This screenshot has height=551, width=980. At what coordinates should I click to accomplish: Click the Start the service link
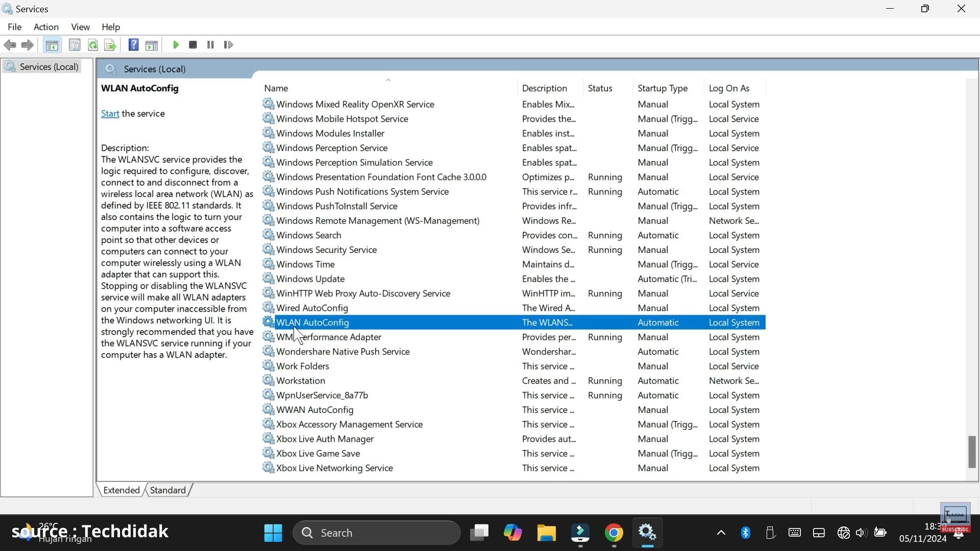pos(110,113)
